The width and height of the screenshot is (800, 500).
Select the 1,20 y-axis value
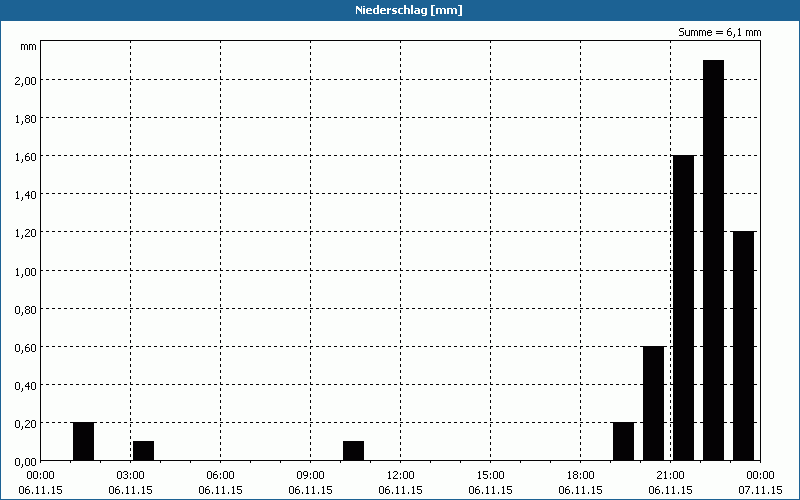click(25, 233)
